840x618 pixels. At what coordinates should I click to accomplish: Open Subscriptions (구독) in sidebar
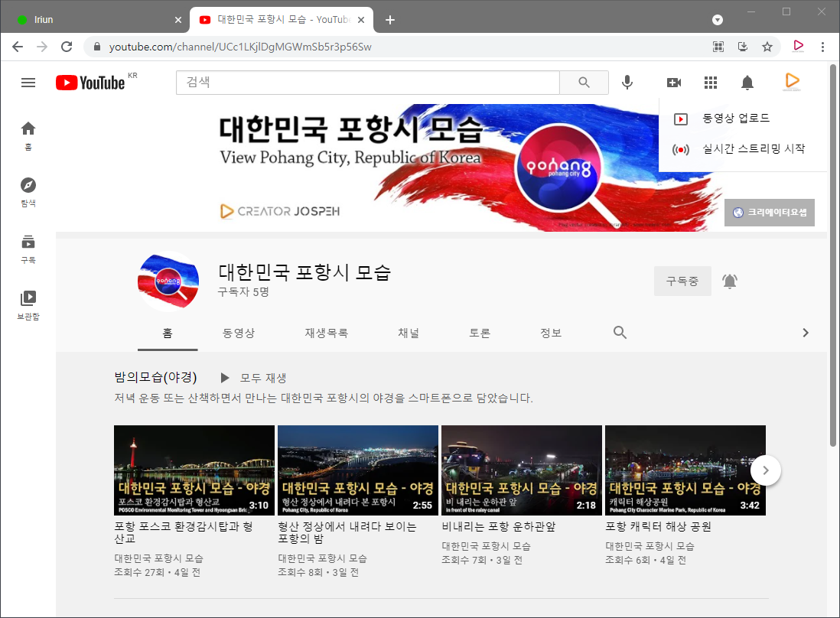point(28,249)
